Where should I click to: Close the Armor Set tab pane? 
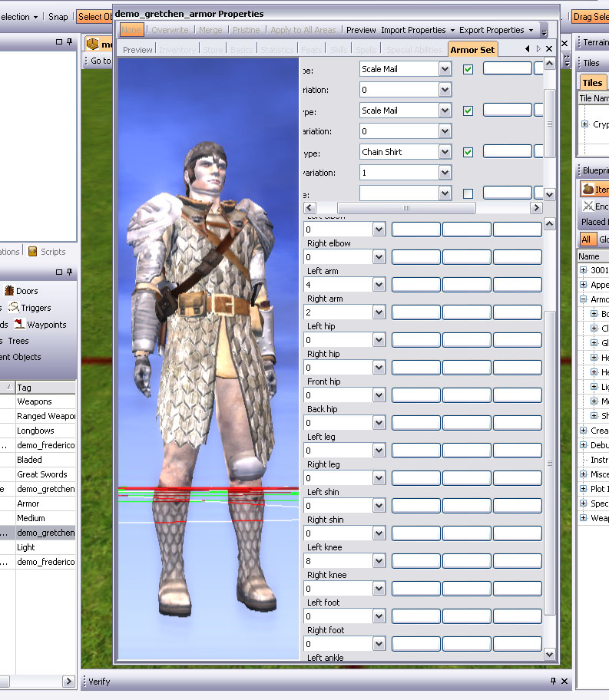(x=549, y=48)
